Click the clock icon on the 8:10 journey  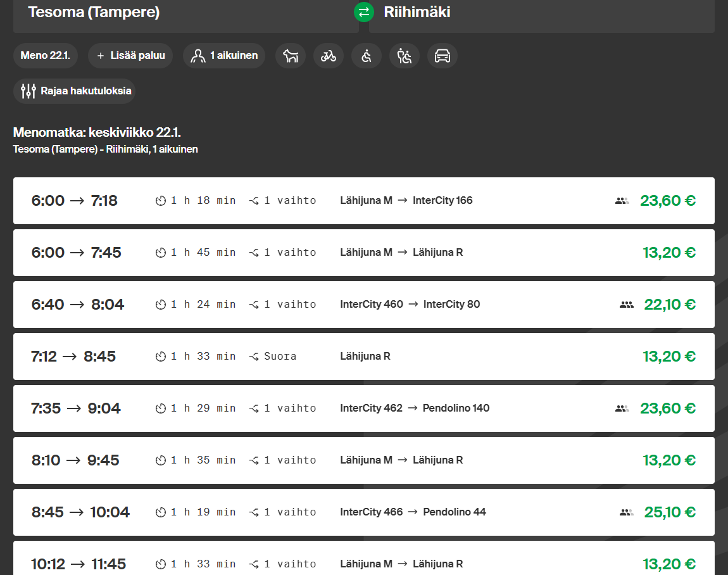click(x=161, y=460)
